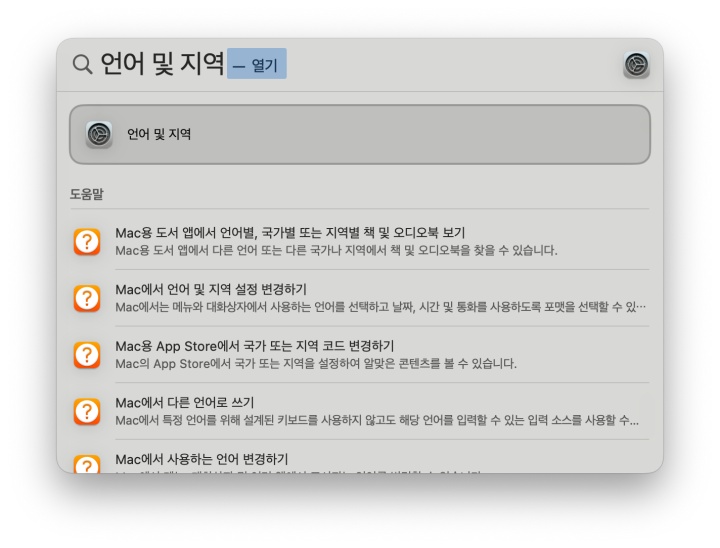Click the System Settings icon in search bar
The width and height of the screenshot is (720, 548).
(x=636, y=64)
